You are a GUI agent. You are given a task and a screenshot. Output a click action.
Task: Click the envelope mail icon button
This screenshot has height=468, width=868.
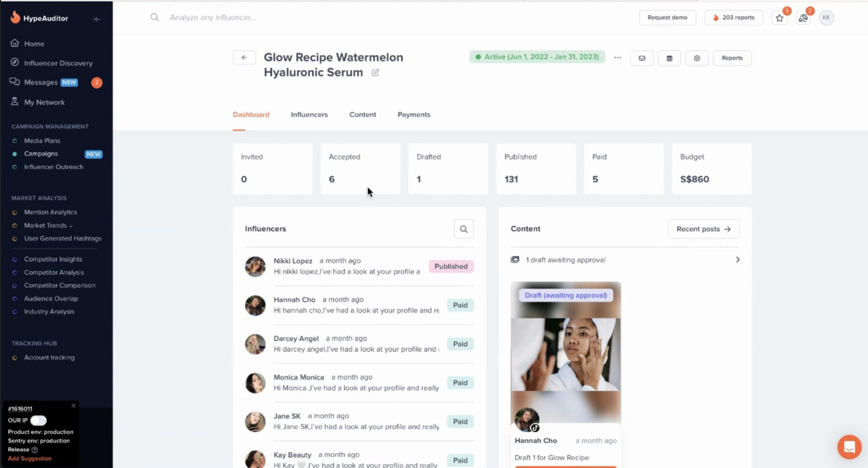(642, 58)
